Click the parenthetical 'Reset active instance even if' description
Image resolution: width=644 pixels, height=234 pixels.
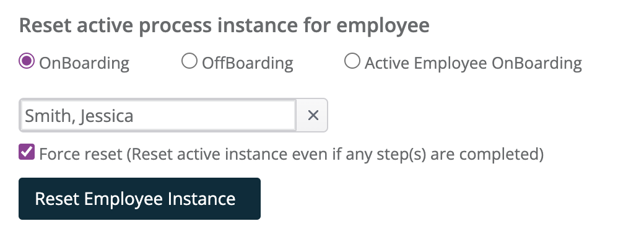[x=237, y=154]
